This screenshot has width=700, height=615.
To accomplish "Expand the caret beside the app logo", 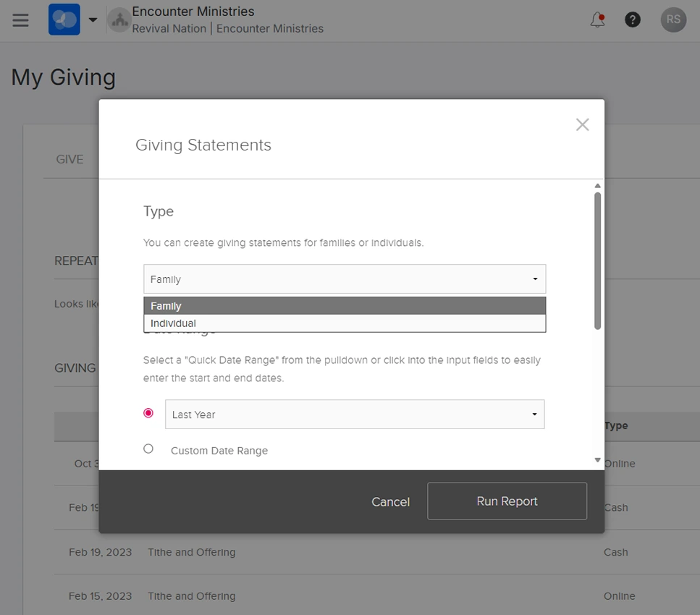I will click(93, 20).
